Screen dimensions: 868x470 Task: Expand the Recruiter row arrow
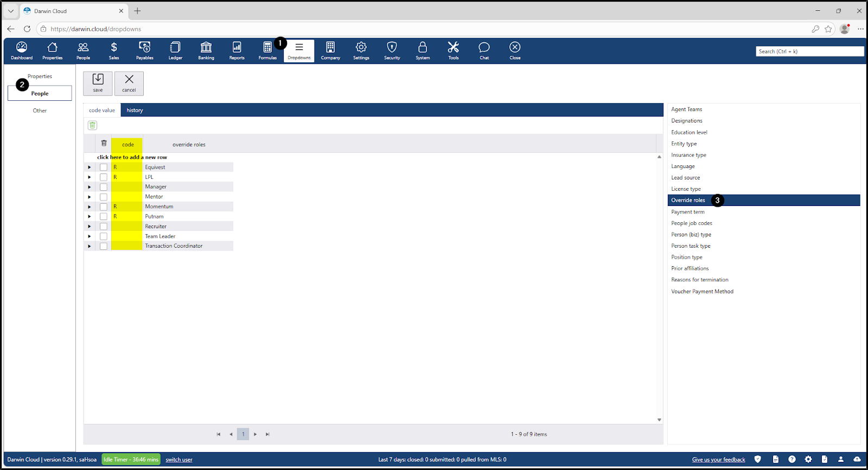[90, 227]
